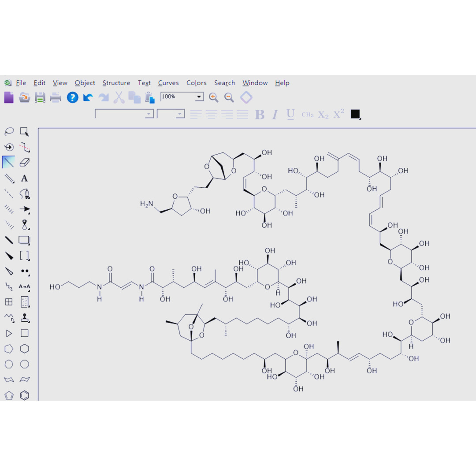Enable superscript X² formatting
The height and width of the screenshot is (476, 476).
(x=338, y=114)
